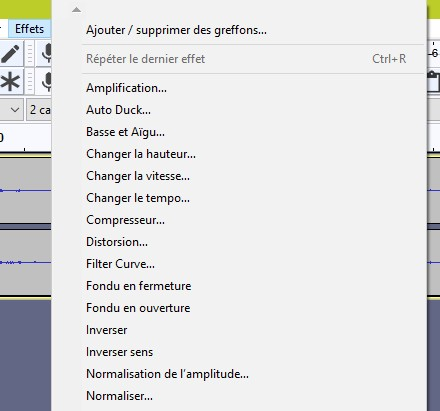The width and height of the screenshot is (440, 411).
Task: Click the lower microphone icon
Action: pyautogui.click(x=46, y=81)
